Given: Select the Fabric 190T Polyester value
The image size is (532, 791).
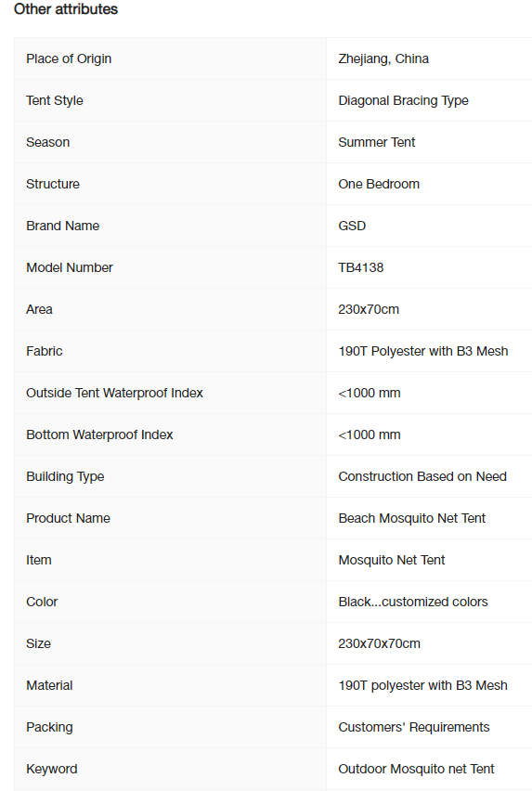Looking at the screenshot, I should point(423,351).
